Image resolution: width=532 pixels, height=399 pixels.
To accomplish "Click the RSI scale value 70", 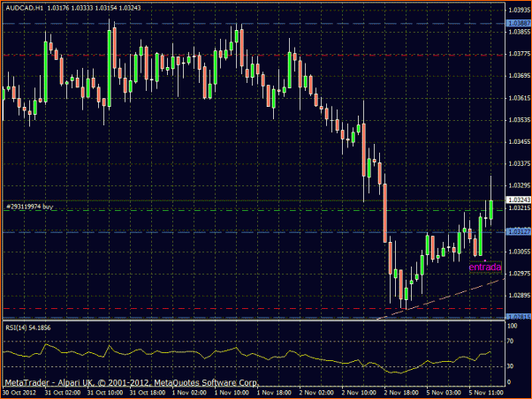I will (510, 342).
